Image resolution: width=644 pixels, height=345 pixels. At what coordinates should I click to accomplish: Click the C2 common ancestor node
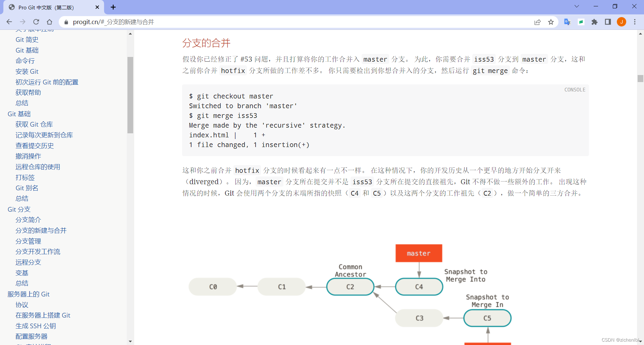coord(350,287)
